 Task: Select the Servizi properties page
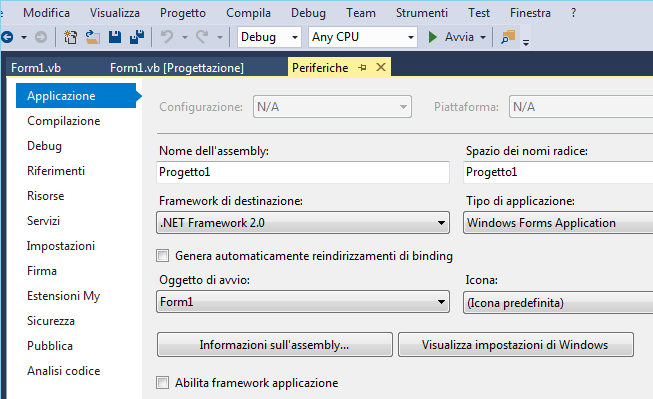[43, 221]
